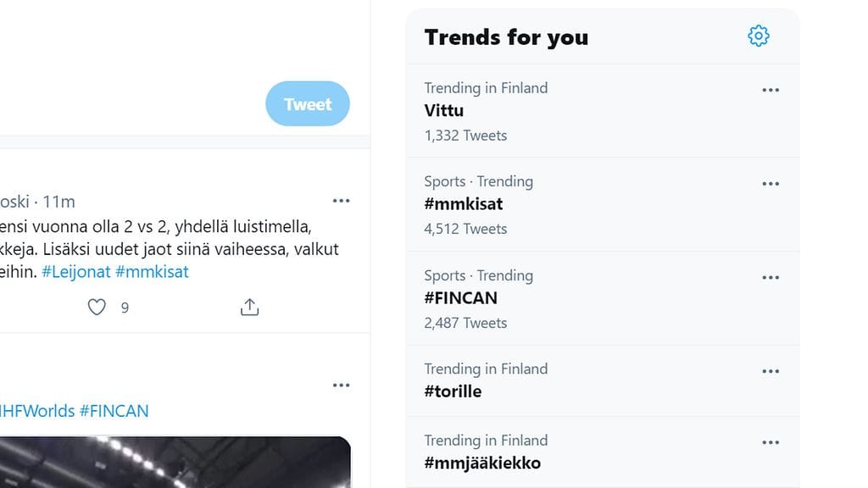
Task: Select the Vittu trending topic
Action: pos(444,111)
